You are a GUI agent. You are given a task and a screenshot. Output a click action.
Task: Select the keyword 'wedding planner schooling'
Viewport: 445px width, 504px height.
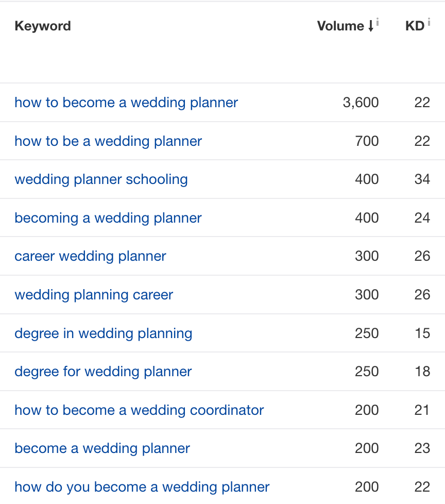click(x=101, y=179)
